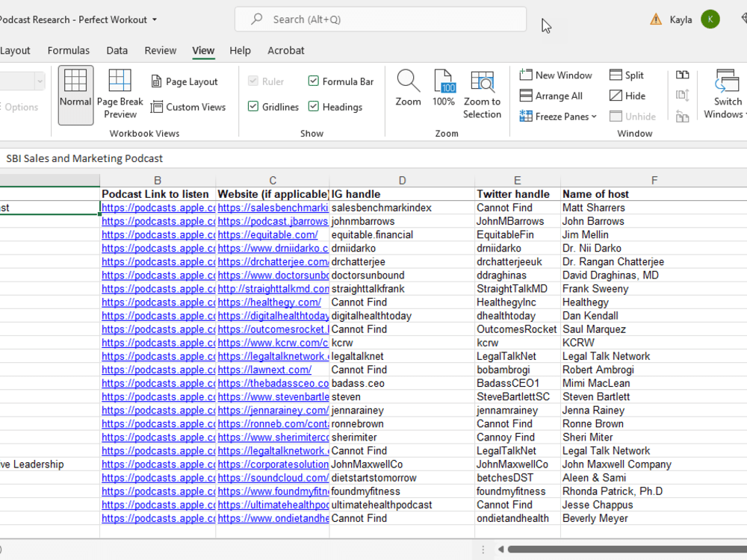
Task: Select cell 'StraightTalkMD'
Action: coord(518,289)
